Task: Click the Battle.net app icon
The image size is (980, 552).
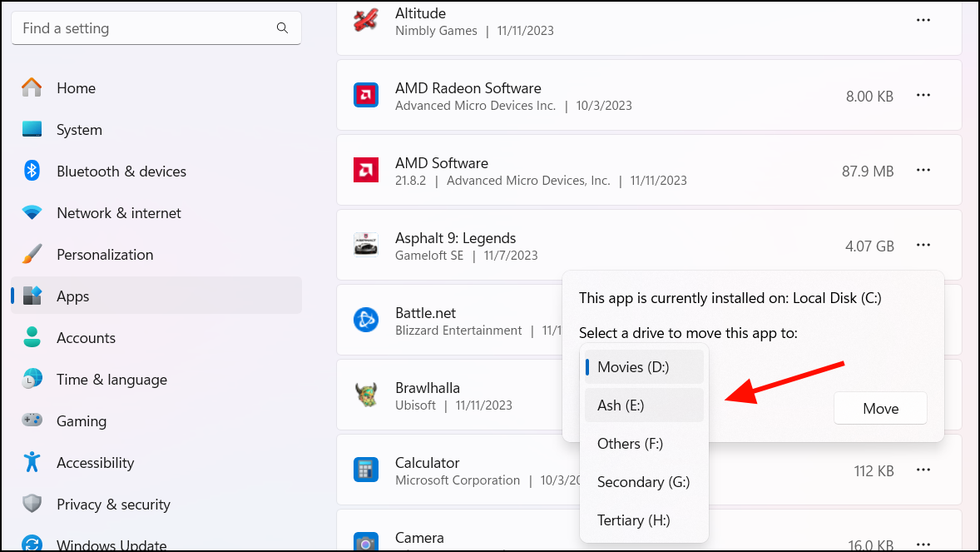Action: click(x=365, y=320)
